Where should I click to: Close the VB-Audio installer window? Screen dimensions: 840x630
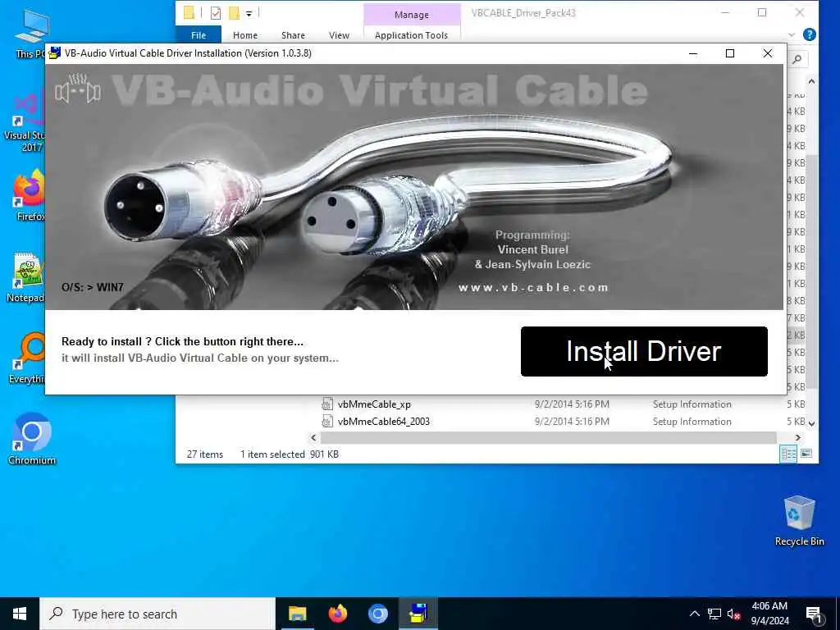tap(768, 53)
